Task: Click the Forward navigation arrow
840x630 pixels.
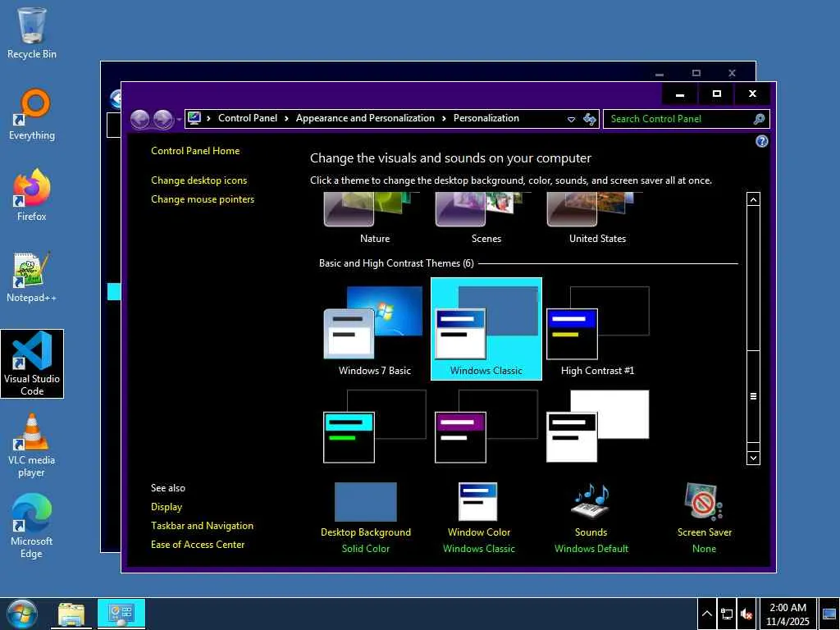Action: 163,119
